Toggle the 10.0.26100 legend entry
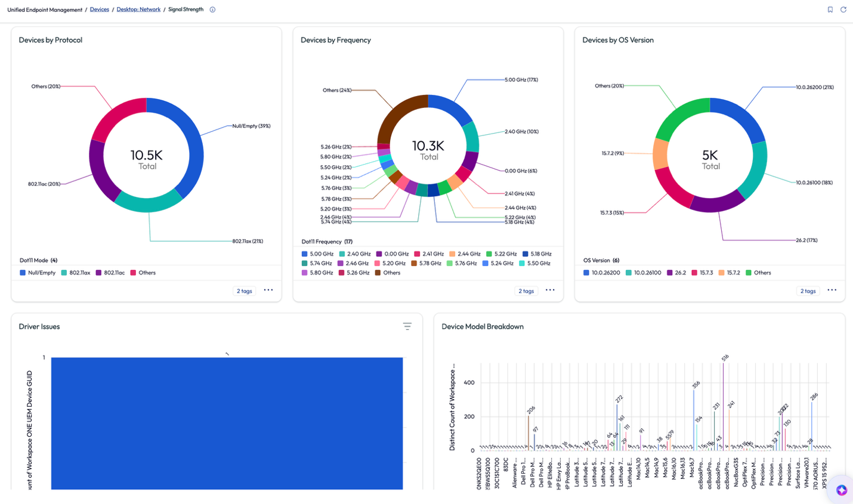 tap(644, 273)
